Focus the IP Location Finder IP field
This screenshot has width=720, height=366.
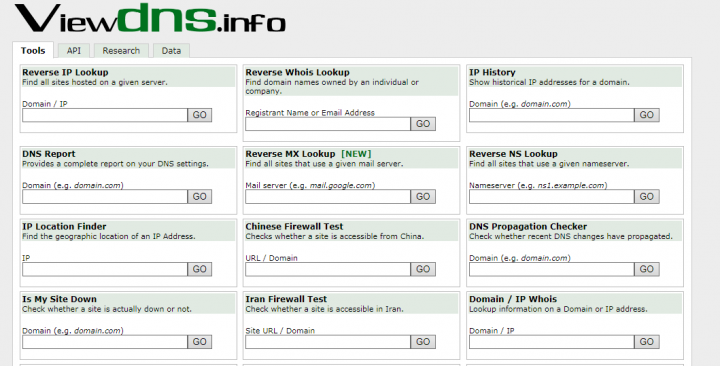[105, 269]
